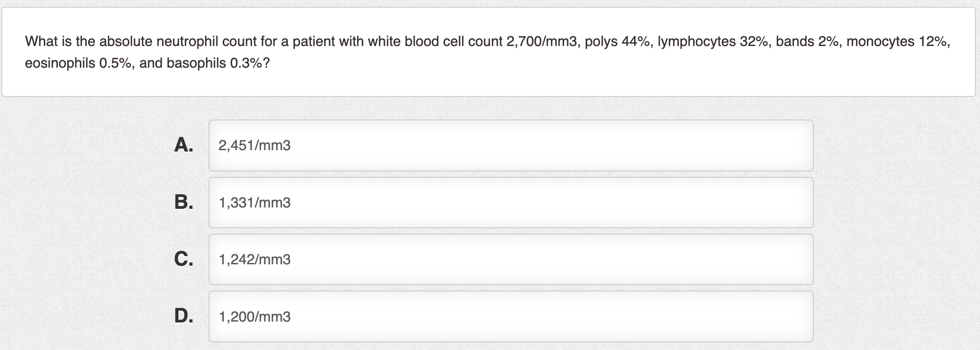Click the 2,451/mm3 answer box
Screen dimensions: 980x350
tap(510, 145)
